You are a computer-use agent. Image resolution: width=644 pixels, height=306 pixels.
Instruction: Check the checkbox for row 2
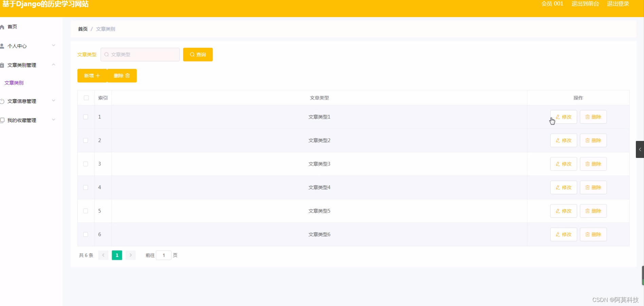click(86, 140)
